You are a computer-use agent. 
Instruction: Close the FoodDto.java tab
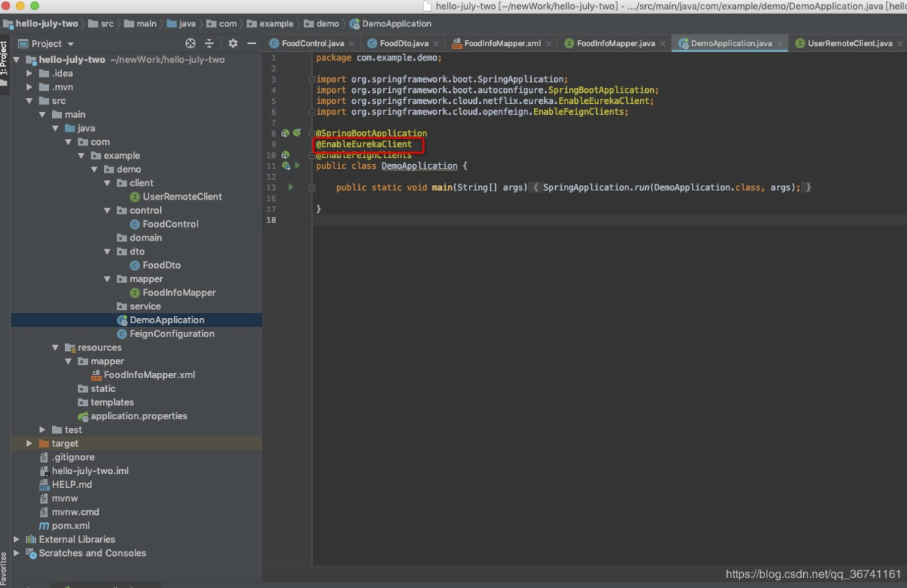pos(437,44)
